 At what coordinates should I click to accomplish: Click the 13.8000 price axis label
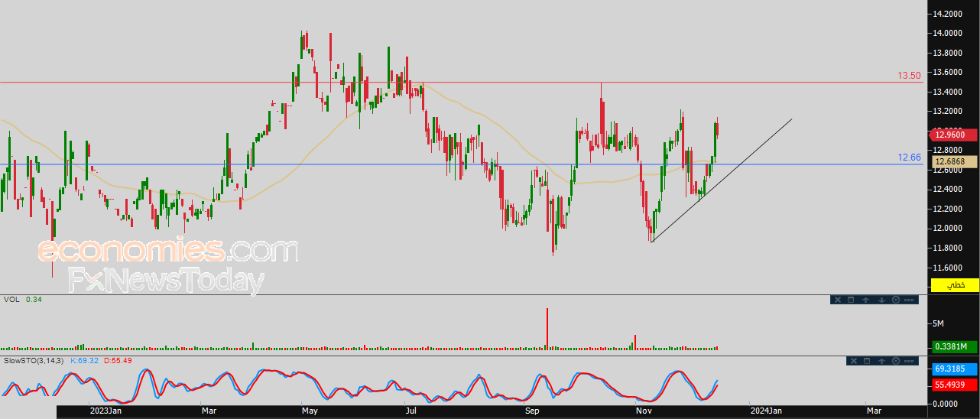coord(946,53)
